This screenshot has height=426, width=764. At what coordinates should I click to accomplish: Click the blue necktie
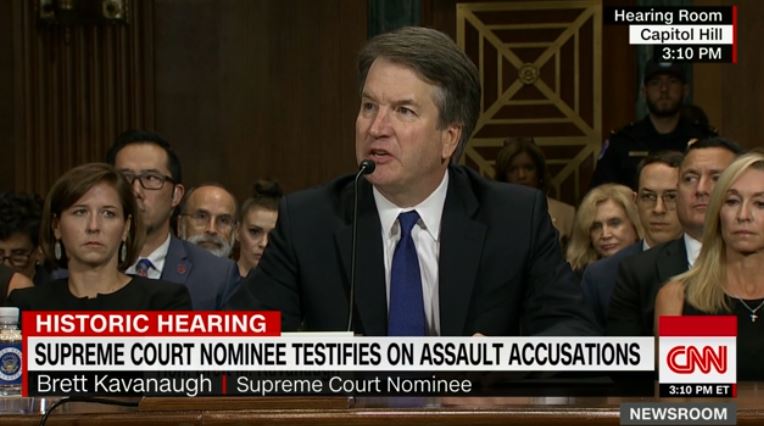pyautogui.click(x=407, y=275)
